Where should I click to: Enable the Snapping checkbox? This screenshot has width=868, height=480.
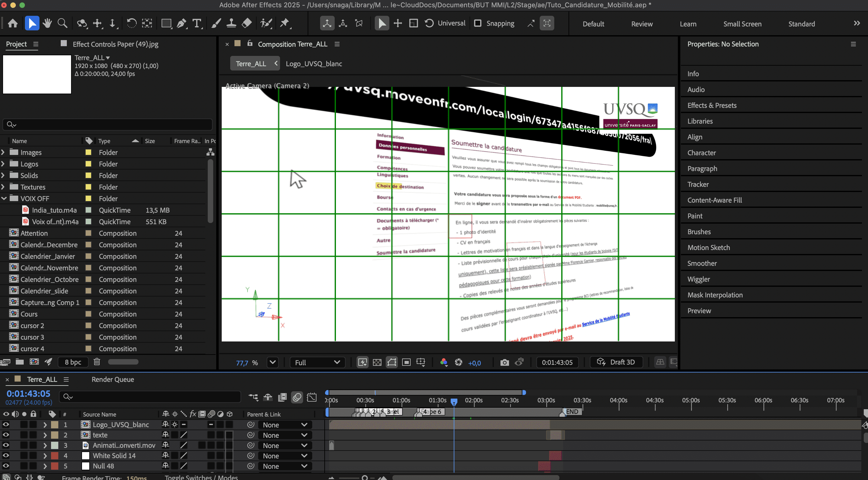point(478,23)
